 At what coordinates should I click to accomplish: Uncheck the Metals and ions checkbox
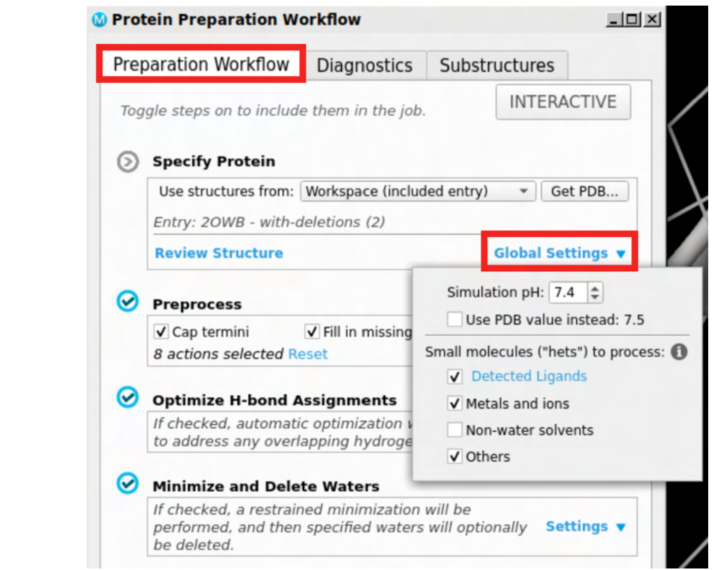click(455, 403)
